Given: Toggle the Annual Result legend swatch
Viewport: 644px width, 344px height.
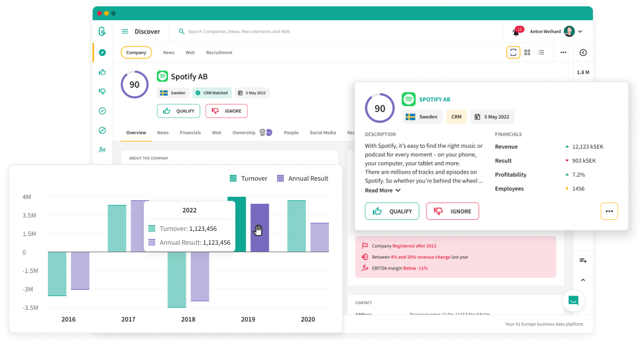Looking at the screenshot, I should [x=280, y=178].
